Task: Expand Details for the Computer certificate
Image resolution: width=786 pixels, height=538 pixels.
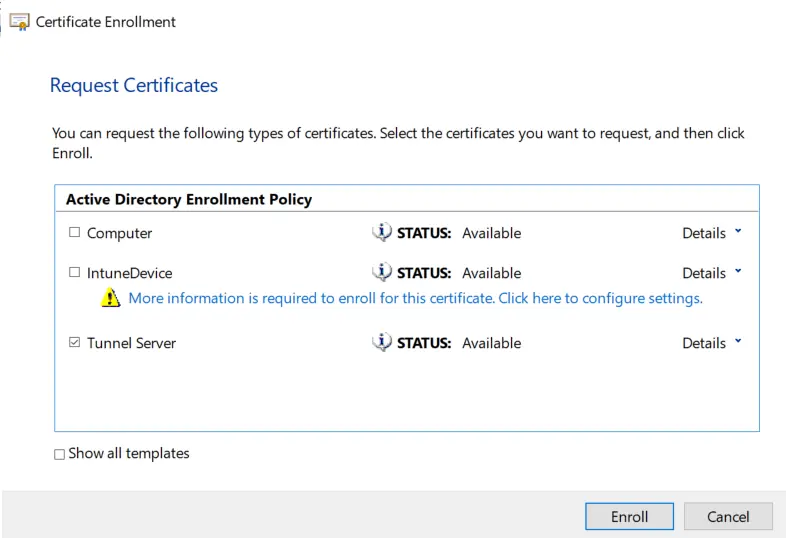Action: coord(712,233)
